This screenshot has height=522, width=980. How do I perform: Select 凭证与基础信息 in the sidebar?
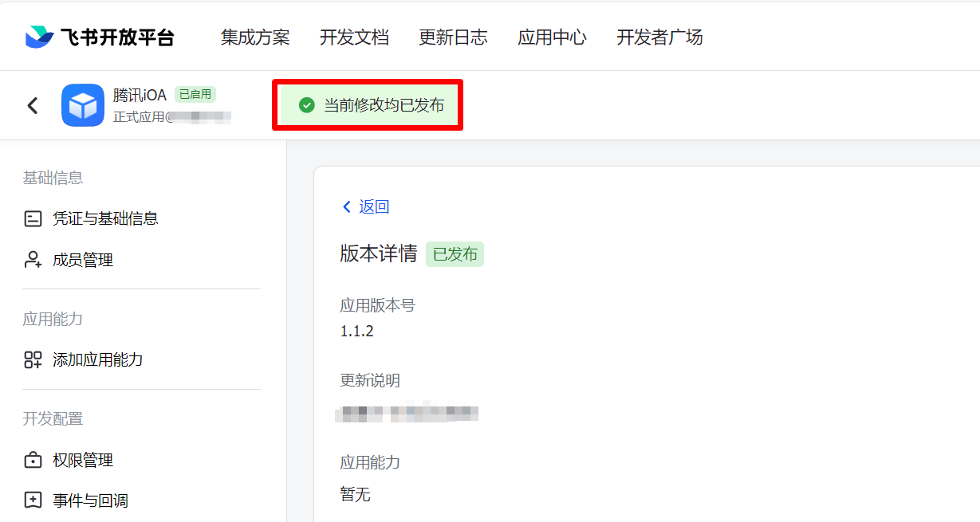105,218
